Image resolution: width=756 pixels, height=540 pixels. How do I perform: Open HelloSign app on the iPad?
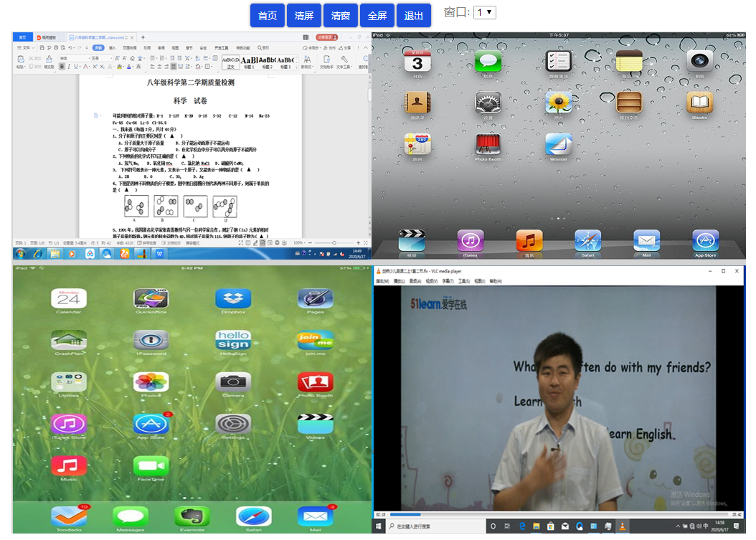(233, 340)
